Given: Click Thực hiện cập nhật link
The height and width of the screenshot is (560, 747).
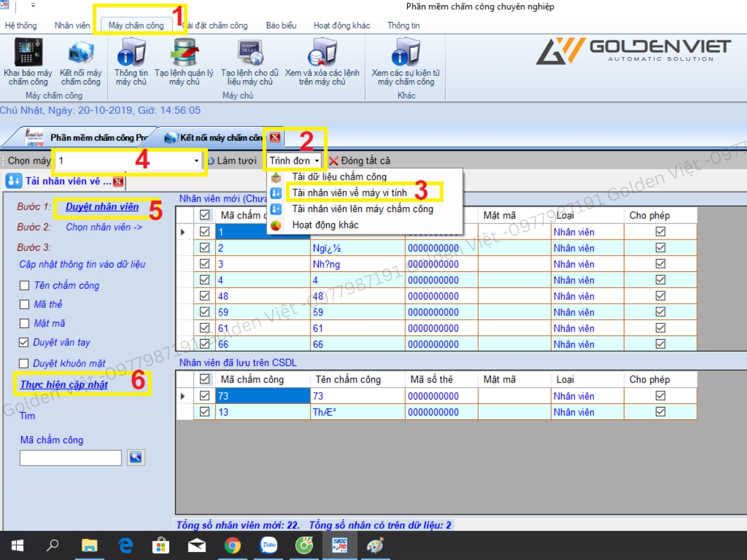Looking at the screenshot, I should [63, 385].
